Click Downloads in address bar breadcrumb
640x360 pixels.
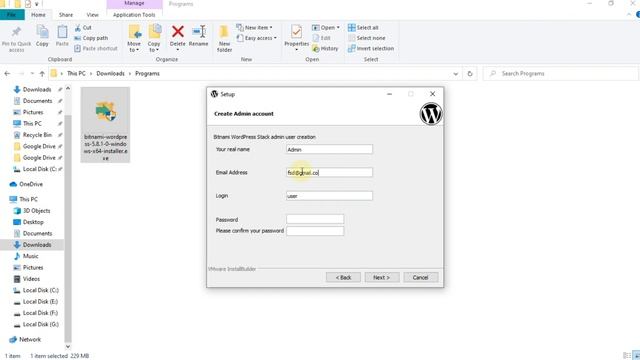tap(110, 73)
